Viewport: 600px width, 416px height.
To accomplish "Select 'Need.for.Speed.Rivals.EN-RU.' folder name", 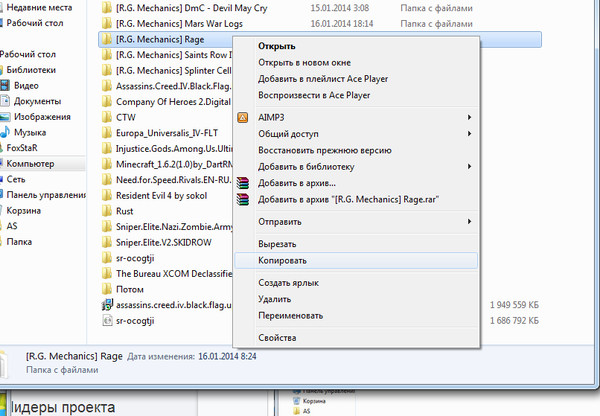I will tap(174, 180).
